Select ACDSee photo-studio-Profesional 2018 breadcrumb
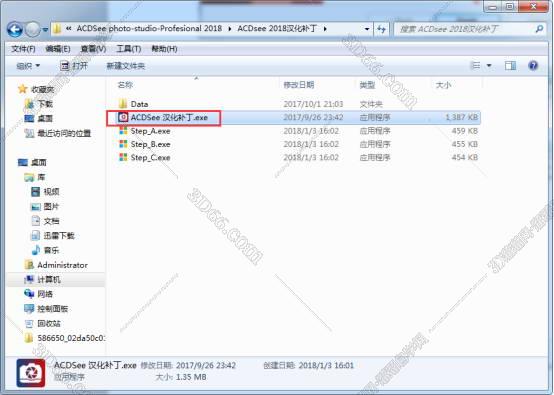Screen dimensions: 554x395 pyautogui.click(x=149, y=28)
